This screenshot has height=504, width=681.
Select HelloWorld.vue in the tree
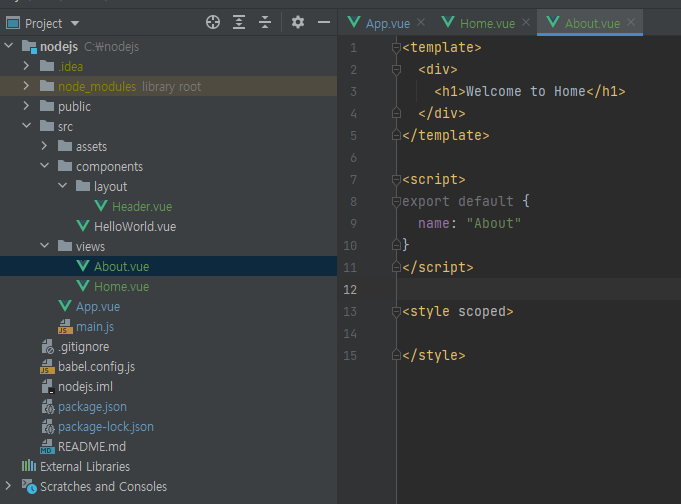135,226
